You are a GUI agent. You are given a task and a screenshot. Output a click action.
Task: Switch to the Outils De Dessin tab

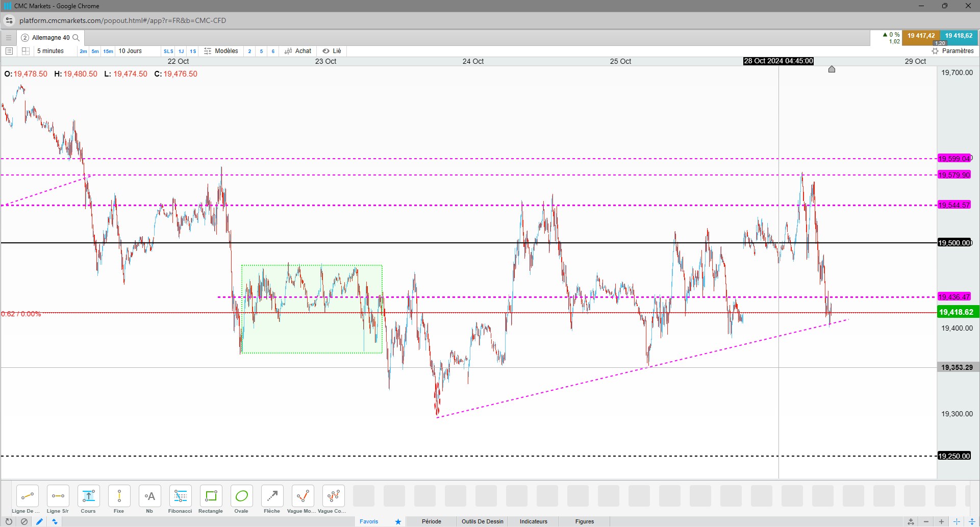(482, 521)
